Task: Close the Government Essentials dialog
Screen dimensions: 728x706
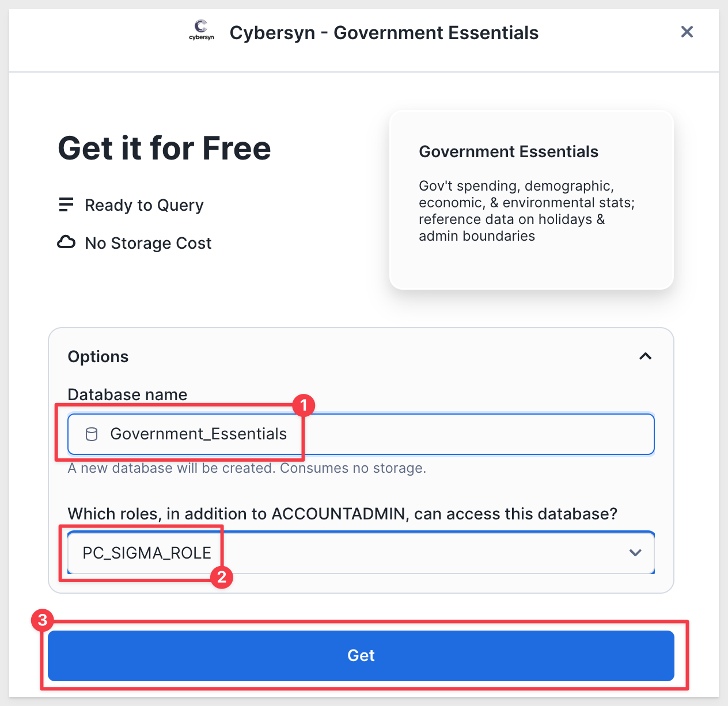Action: [687, 32]
